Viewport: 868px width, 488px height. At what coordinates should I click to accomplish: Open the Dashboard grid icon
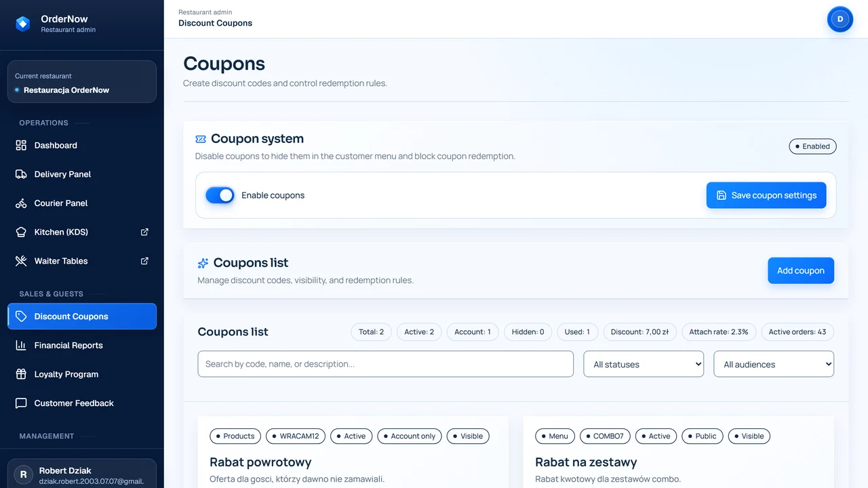point(21,145)
